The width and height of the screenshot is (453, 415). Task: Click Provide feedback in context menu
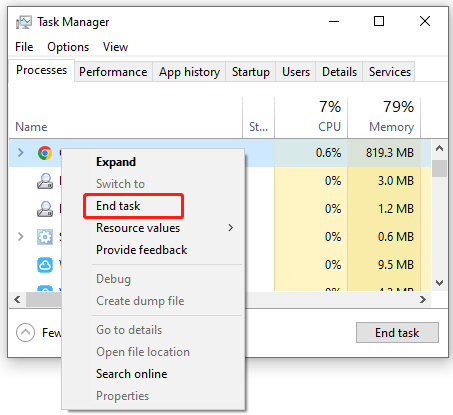[142, 250]
